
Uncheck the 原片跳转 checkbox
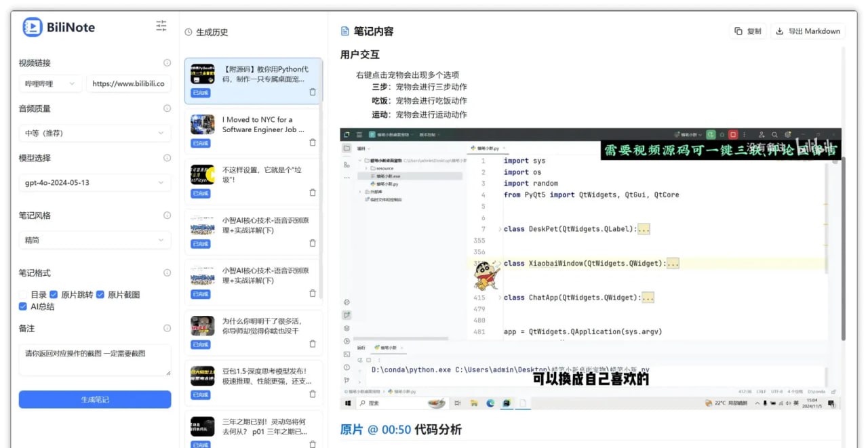pyautogui.click(x=53, y=294)
